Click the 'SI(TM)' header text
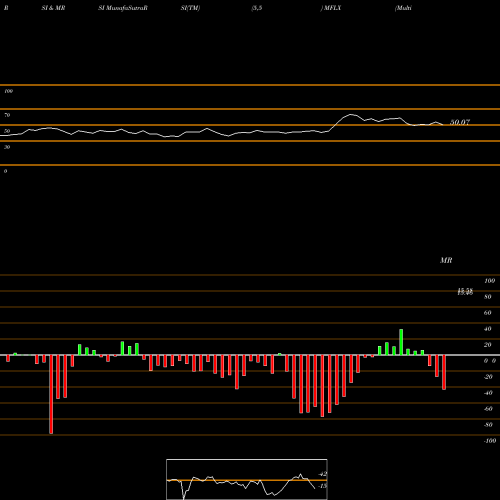The width and height of the screenshot is (500, 500). 190,8
